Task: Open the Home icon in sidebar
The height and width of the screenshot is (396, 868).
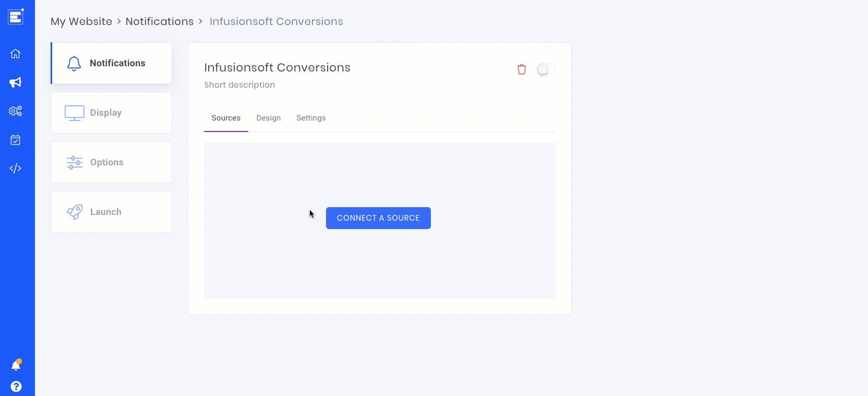Action: click(16, 54)
